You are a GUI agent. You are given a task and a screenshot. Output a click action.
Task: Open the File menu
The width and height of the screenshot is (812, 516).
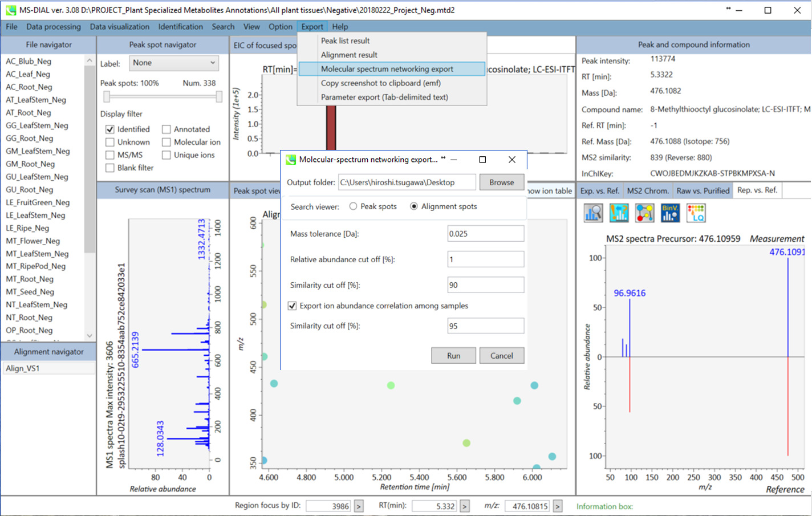coord(11,27)
